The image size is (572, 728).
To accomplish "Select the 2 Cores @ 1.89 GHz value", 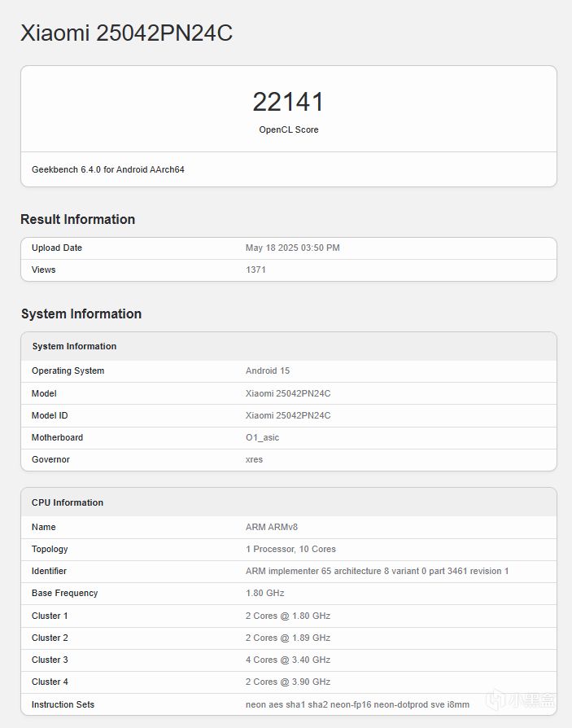I will pyautogui.click(x=288, y=638).
